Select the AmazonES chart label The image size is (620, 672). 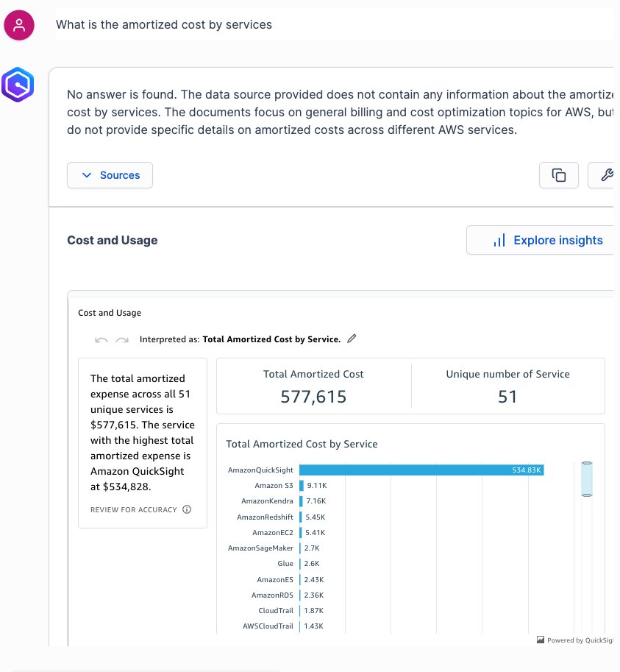[275, 580]
